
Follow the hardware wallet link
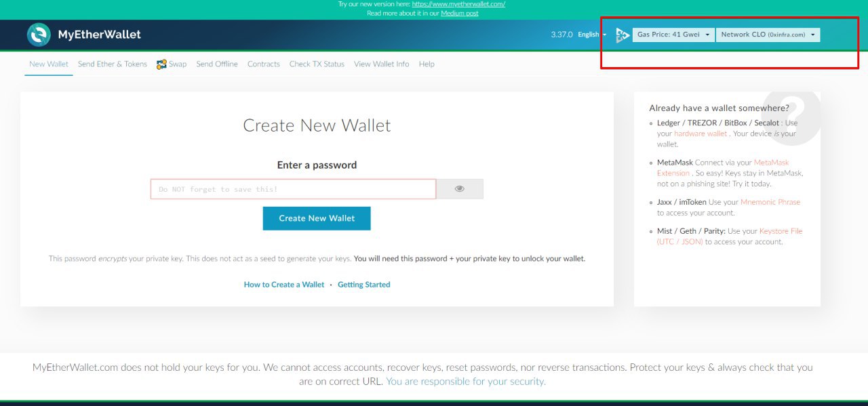[701, 134]
